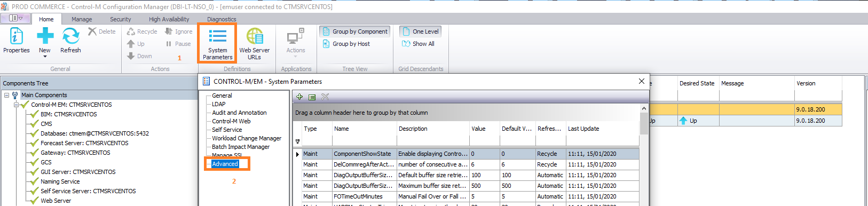Open the Actions applications dropdown
Screen dimensions: 868x206
[295, 43]
